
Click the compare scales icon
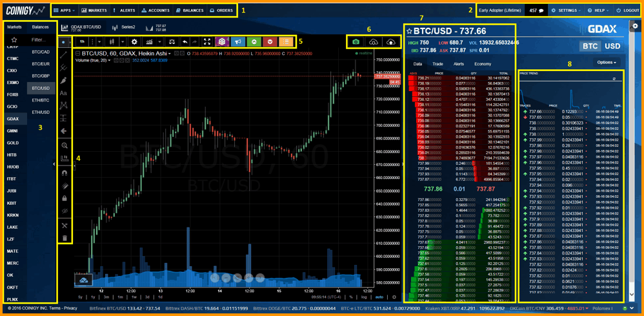point(172,41)
